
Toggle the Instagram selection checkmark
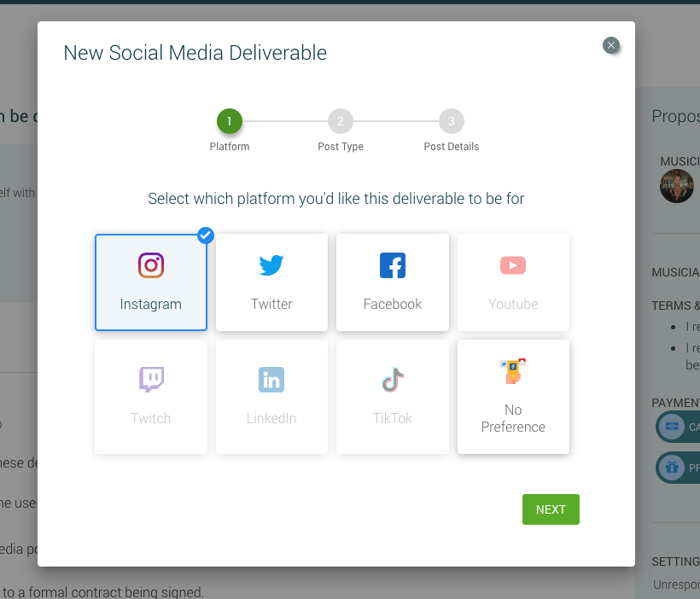pos(205,236)
